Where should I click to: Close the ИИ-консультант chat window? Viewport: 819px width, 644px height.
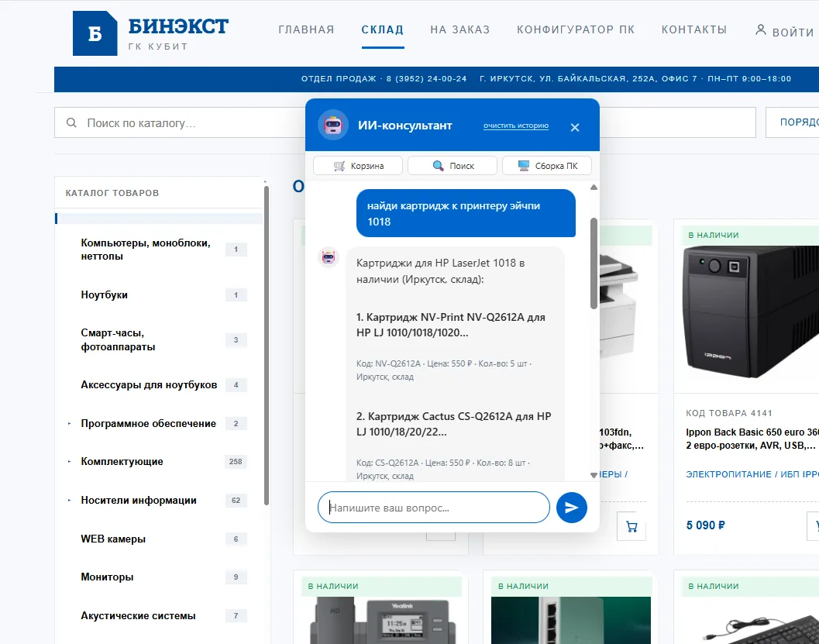(575, 127)
